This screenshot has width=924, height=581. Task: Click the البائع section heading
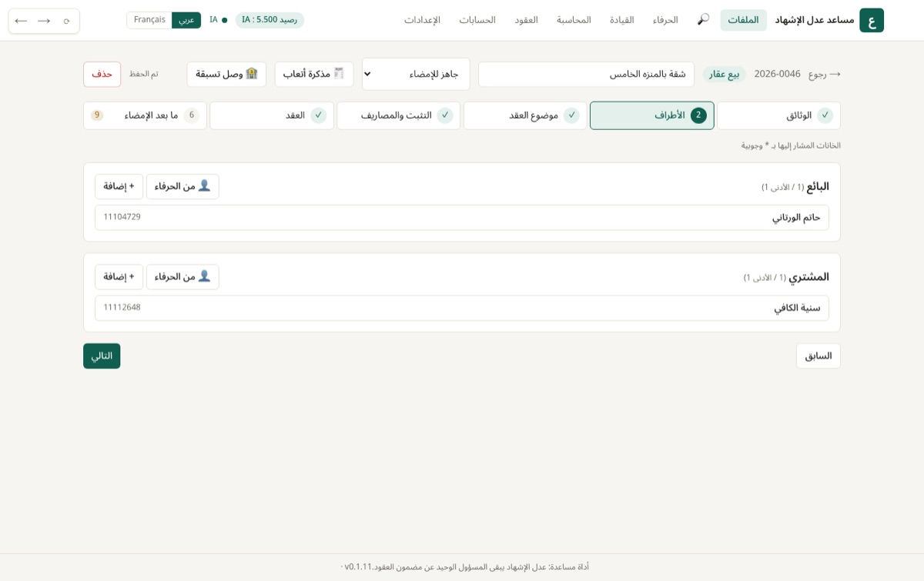click(x=818, y=186)
